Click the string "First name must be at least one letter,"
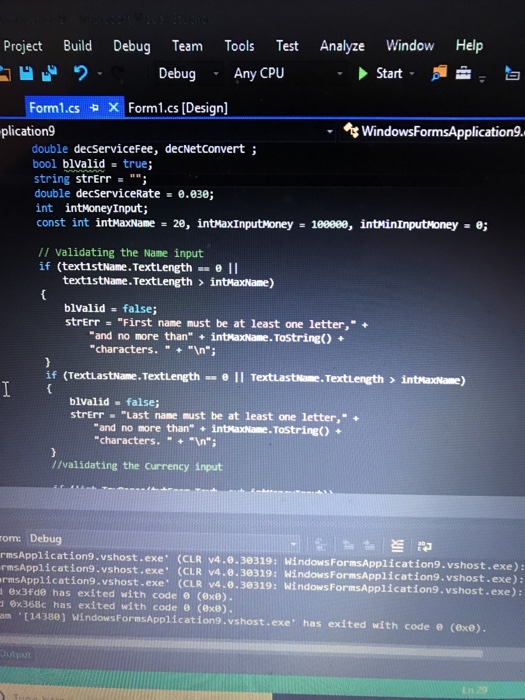The image size is (525, 700). (x=237, y=323)
